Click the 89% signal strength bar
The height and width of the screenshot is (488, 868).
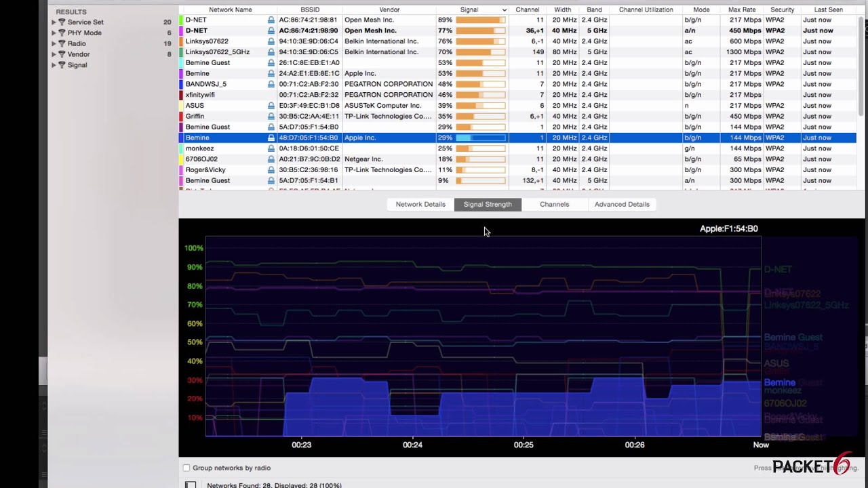coord(481,20)
